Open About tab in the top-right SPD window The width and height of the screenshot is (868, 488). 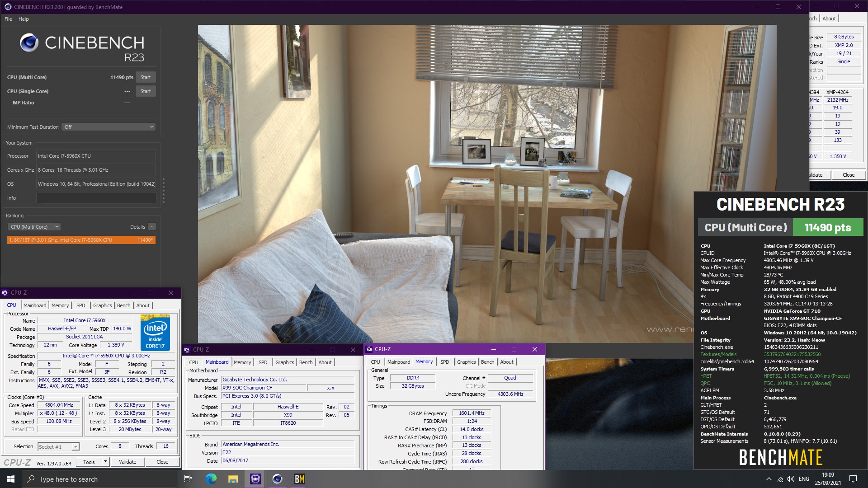click(x=829, y=19)
